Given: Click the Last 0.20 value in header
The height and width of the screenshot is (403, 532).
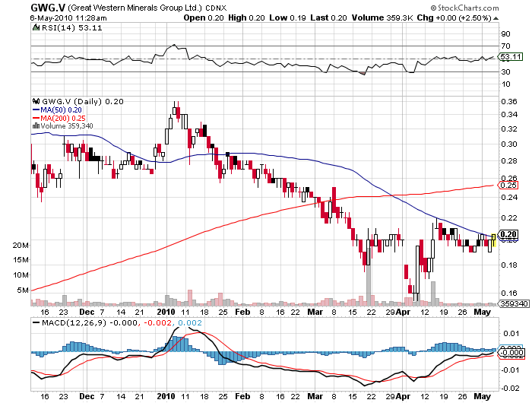Looking at the screenshot, I should (328, 18).
